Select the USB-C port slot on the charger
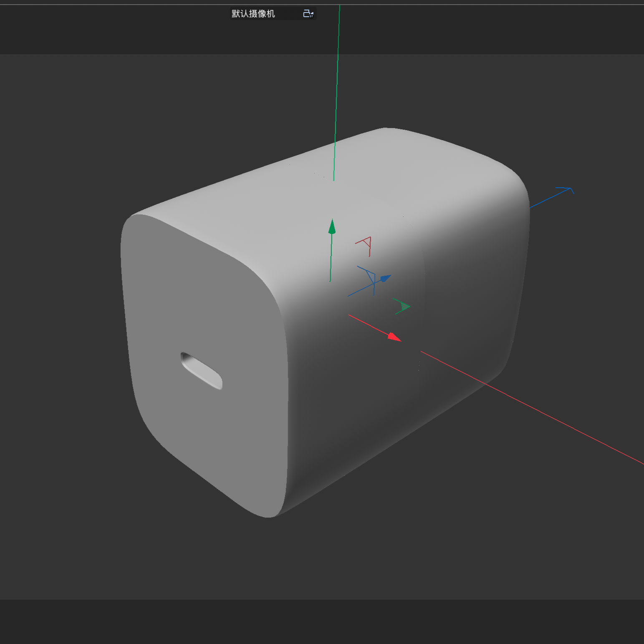644x644 pixels. [201, 371]
